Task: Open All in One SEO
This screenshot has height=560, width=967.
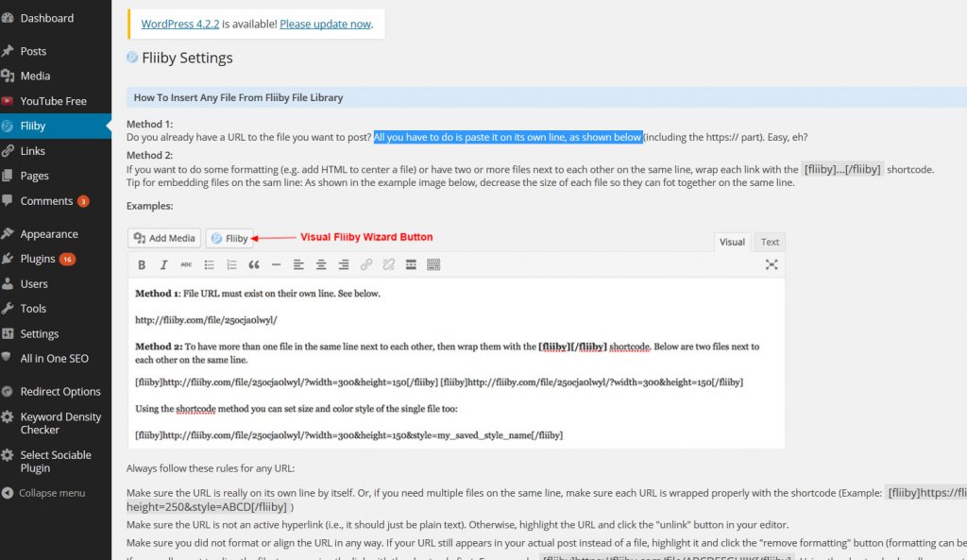Action: point(56,358)
